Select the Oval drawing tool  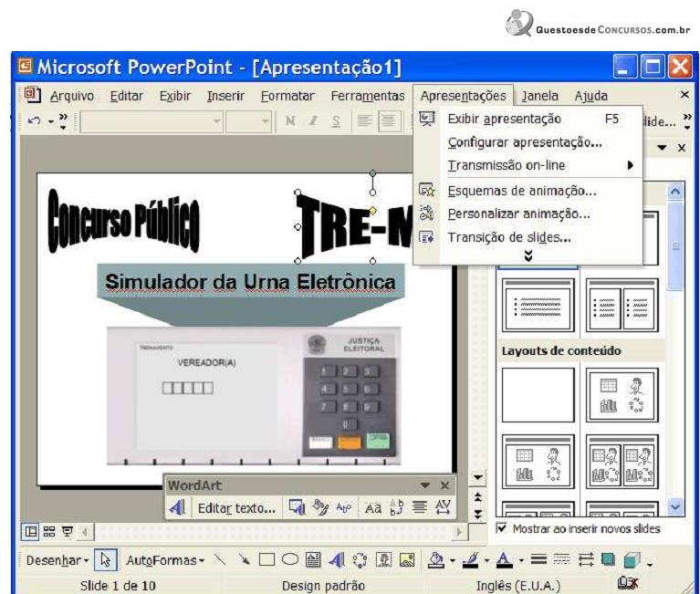tap(290, 559)
